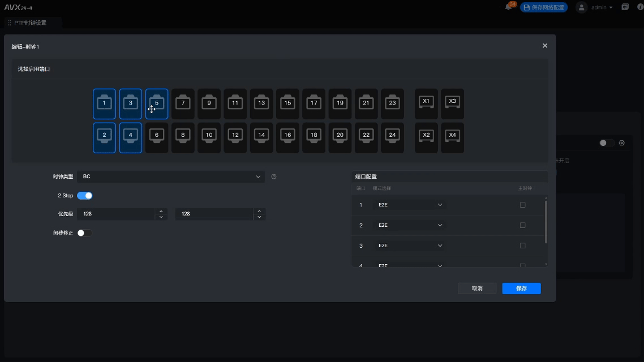Click the 取消 button
This screenshot has width=644, height=362.
tap(477, 288)
